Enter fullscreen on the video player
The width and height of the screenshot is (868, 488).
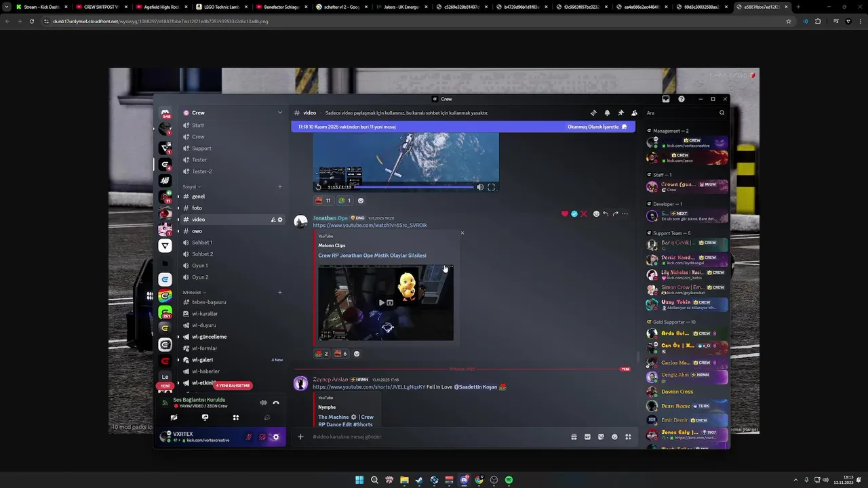[491, 187]
